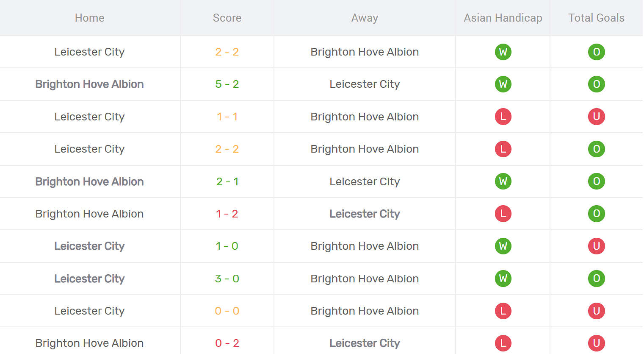This screenshot has height=354, width=644.
Task: Click the W badge in the 5 - 2 row
Action: coord(503,84)
